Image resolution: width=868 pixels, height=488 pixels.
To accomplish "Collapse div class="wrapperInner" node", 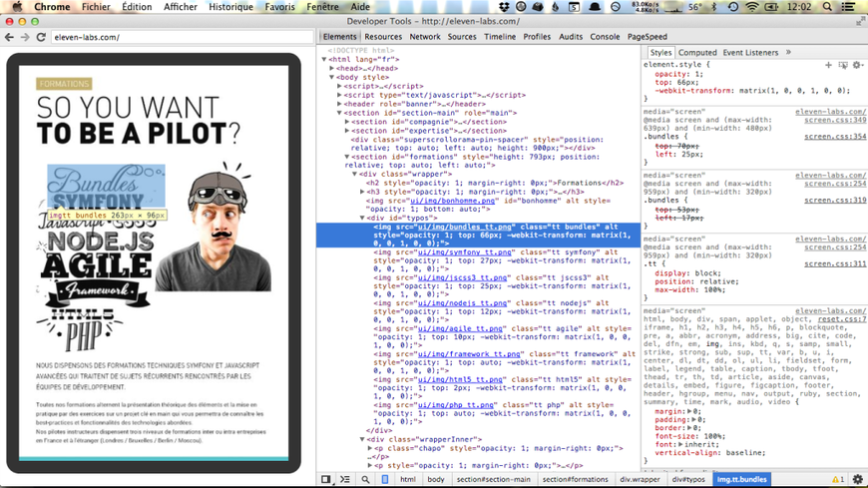I will pos(362,439).
